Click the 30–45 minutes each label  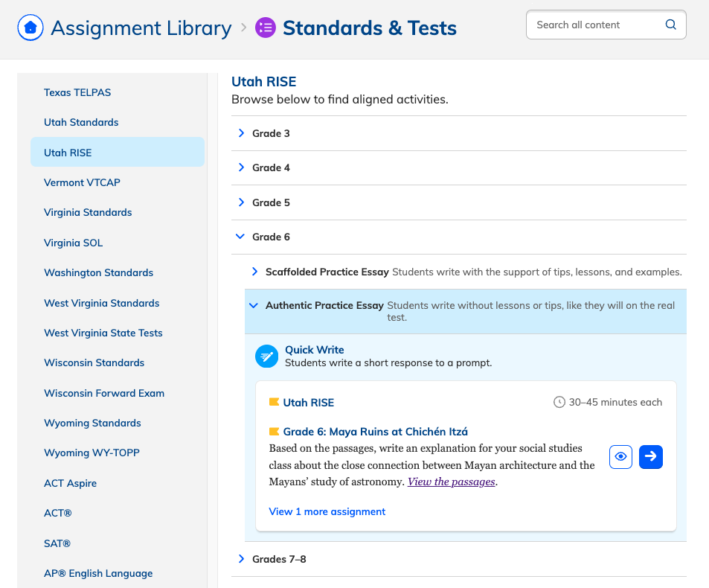[615, 402]
